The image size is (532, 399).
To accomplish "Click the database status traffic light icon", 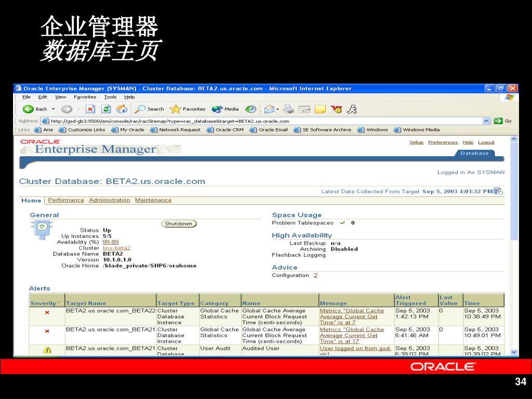I will 42,230.
